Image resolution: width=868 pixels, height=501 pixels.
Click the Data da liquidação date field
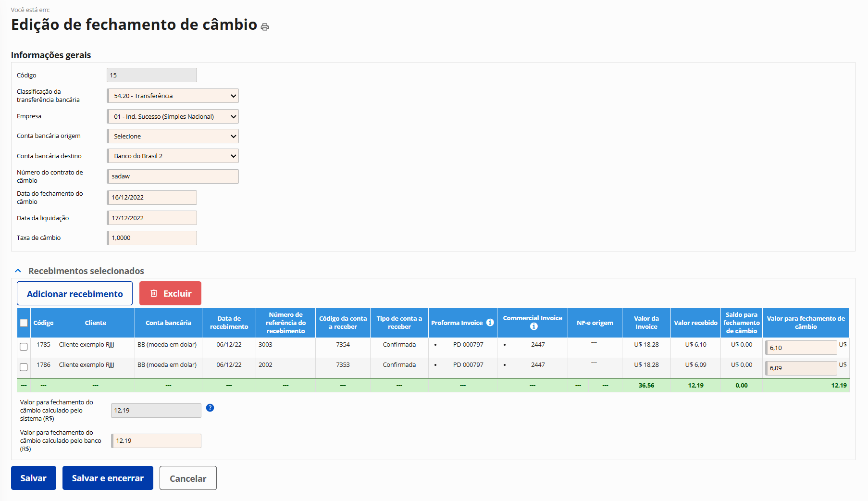click(152, 218)
